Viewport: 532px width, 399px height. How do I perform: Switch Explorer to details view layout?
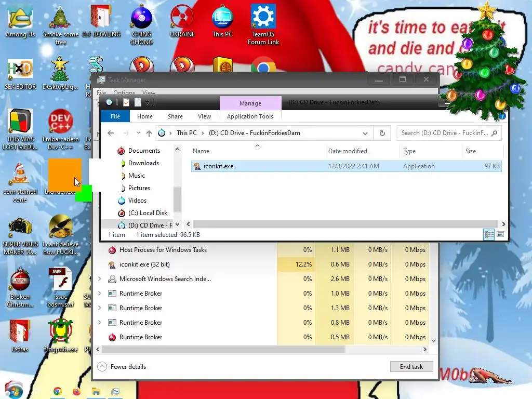(489, 234)
